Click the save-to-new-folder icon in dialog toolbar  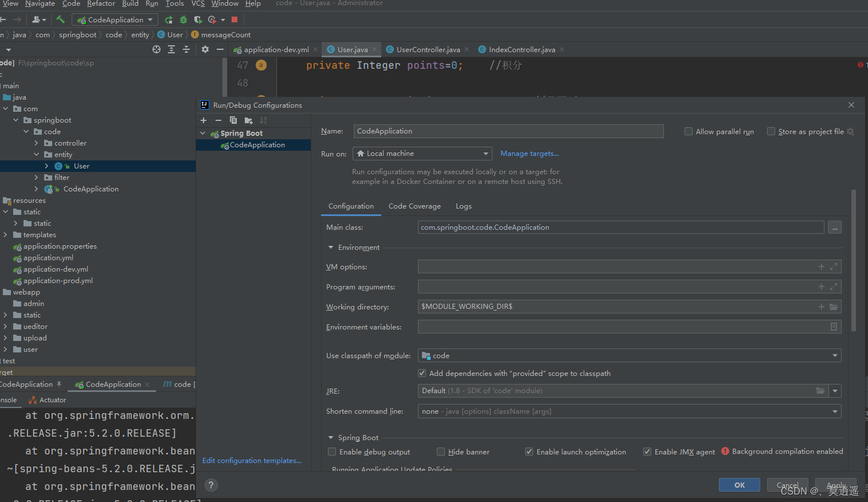click(x=248, y=120)
